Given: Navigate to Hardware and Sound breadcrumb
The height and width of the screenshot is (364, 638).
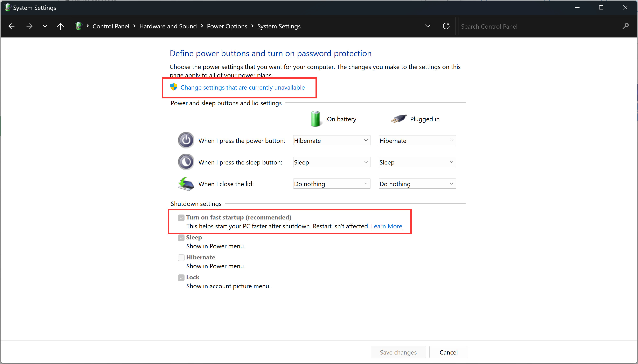Looking at the screenshot, I should [168, 26].
